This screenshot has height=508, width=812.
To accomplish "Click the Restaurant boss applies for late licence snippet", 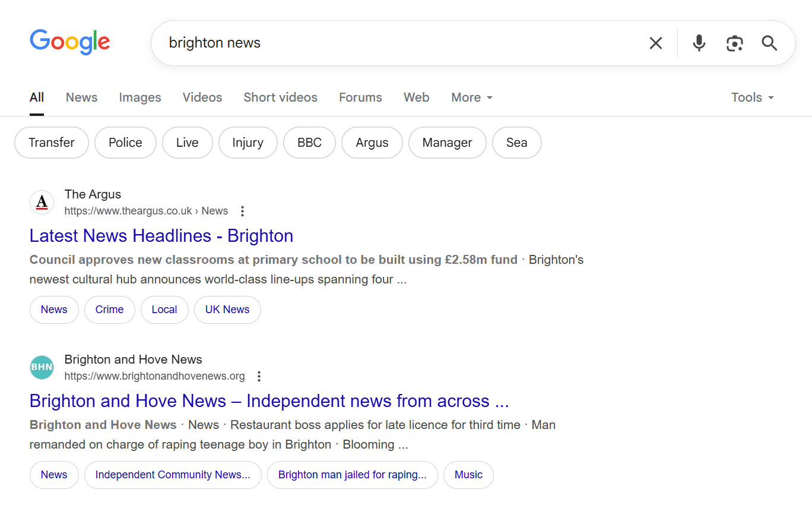I will (x=375, y=425).
